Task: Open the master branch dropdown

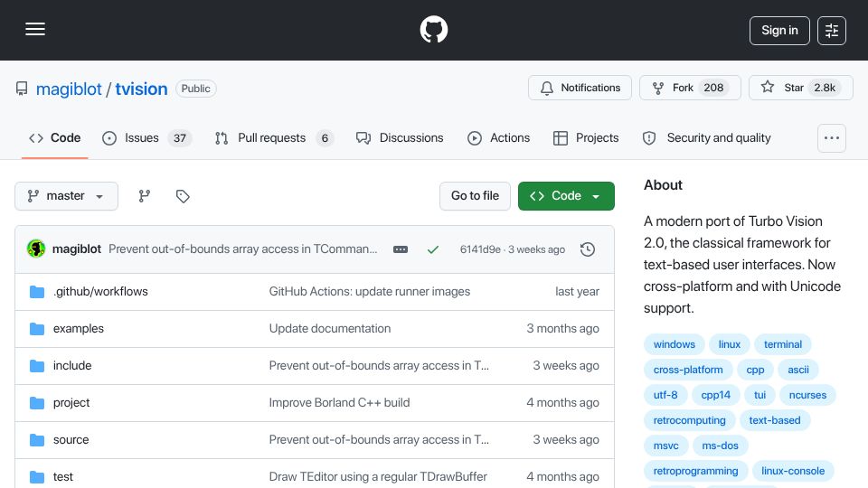Action: coord(66,196)
